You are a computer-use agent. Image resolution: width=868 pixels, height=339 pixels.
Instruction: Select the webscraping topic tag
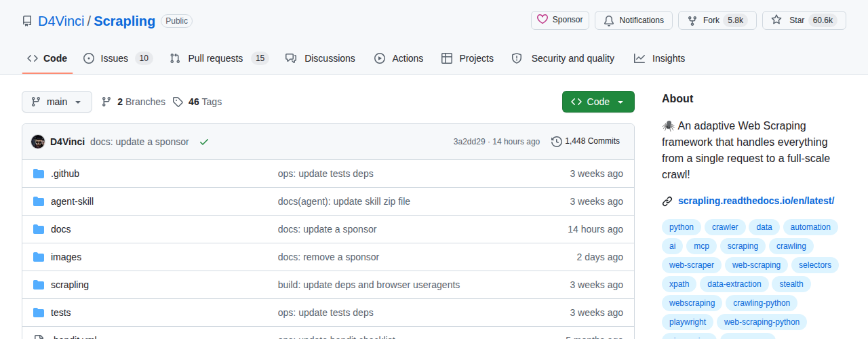(692, 303)
